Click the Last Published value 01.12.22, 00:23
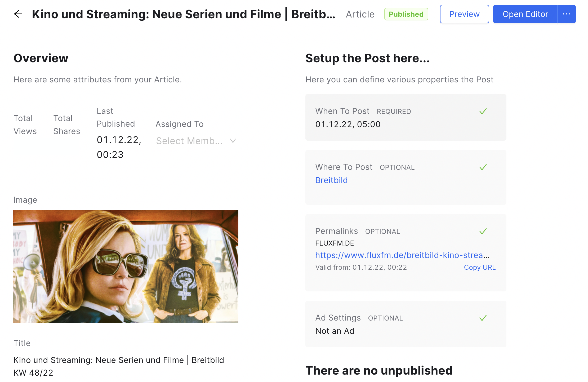The width and height of the screenshot is (588, 382). click(119, 147)
